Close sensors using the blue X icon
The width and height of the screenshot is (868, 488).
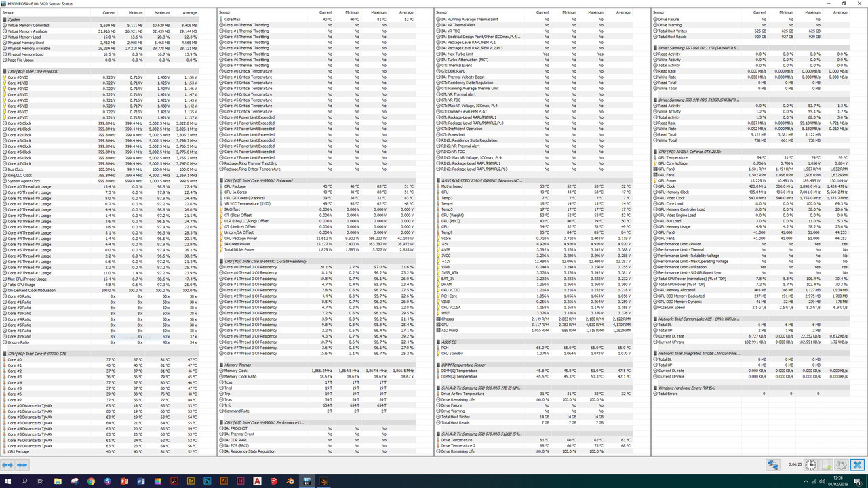857,466
